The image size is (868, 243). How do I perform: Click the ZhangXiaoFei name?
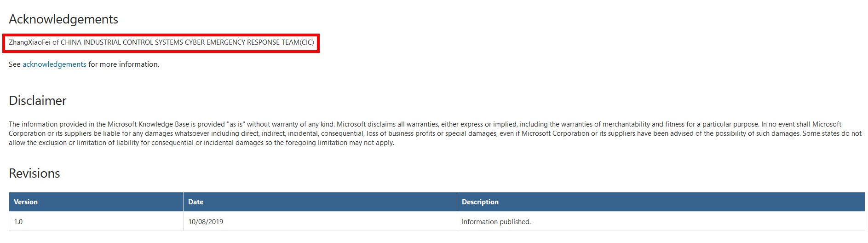[x=29, y=42]
